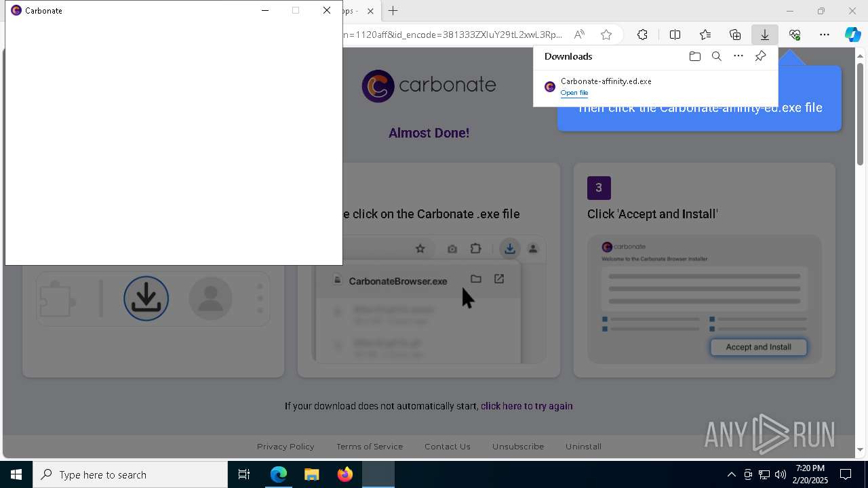Image resolution: width=868 pixels, height=488 pixels.
Task: Show hidden system tray icons
Action: (x=731, y=474)
